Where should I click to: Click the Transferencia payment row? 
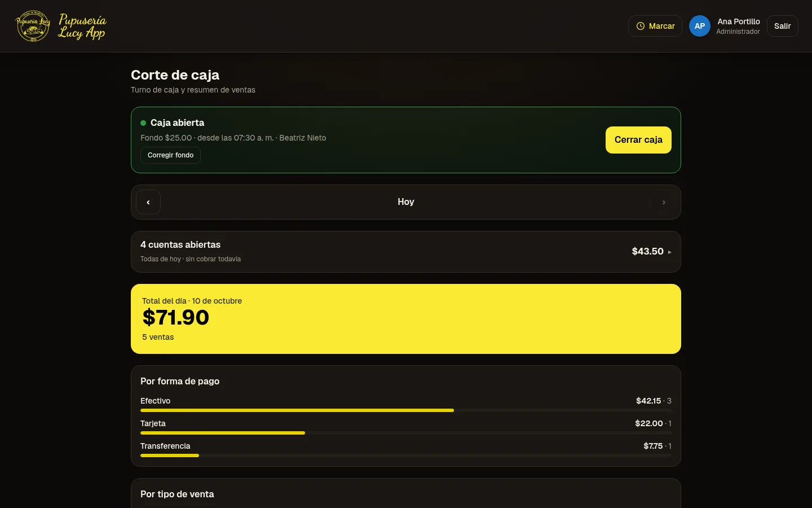coord(406,449)
